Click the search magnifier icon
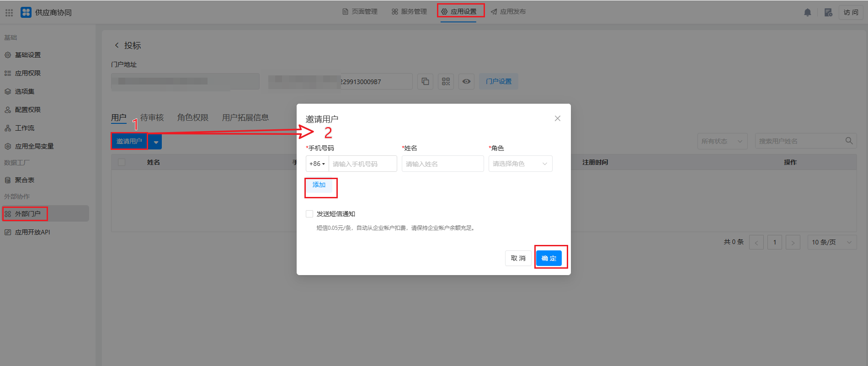This screenshot has width=868, height=366. coord(849,141)
